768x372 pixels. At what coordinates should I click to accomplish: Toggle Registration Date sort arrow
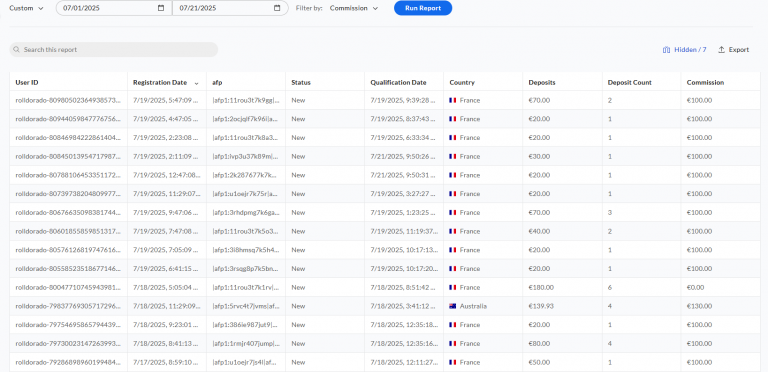tap(196, 83)
